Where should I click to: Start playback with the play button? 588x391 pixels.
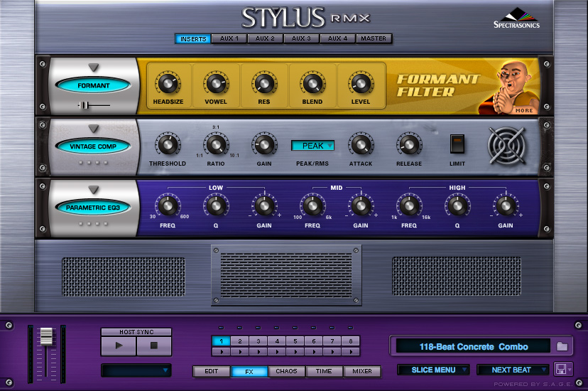point(119,346)
